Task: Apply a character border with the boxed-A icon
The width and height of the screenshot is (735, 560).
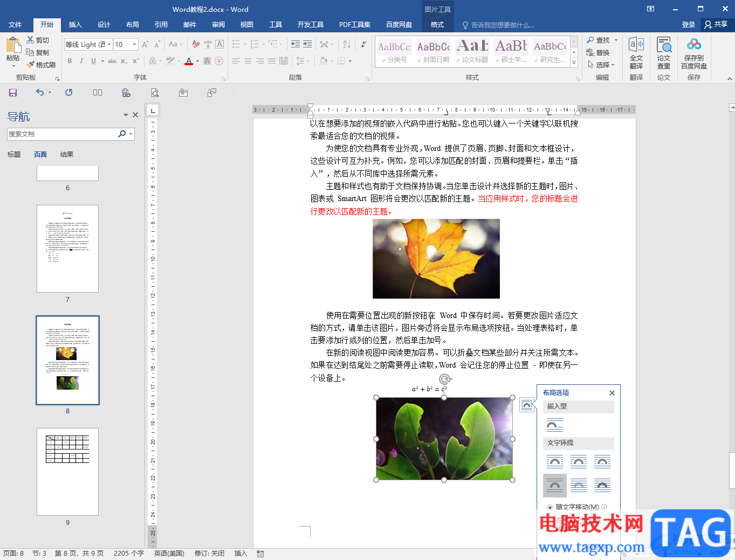Action: click(219, 44)
